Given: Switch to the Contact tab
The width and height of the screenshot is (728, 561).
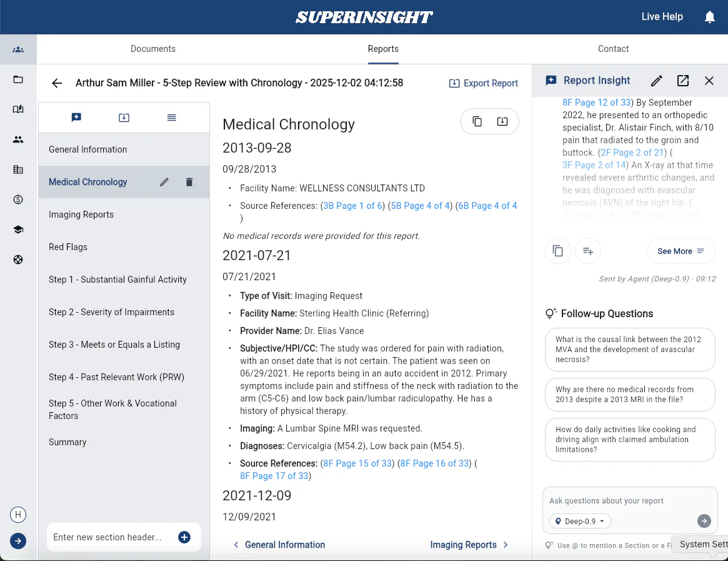Looking at the screenshot, I should [x=613, y=49].
